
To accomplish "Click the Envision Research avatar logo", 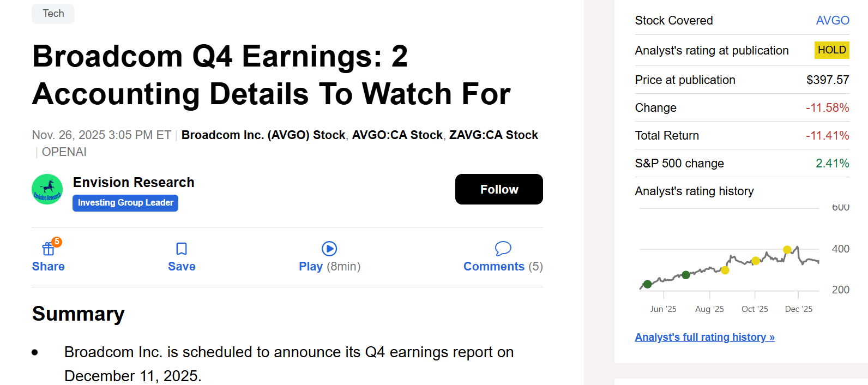I will pyautogui.click(x=47, y=189).
